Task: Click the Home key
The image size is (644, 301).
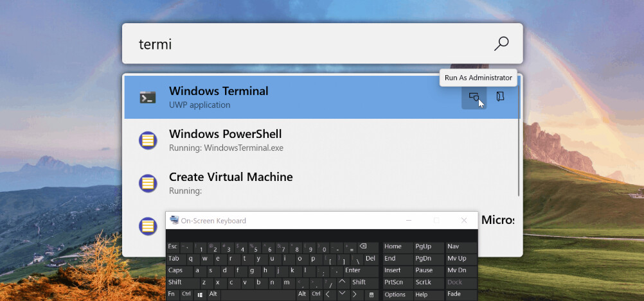Action: click(x=398, y=248)
